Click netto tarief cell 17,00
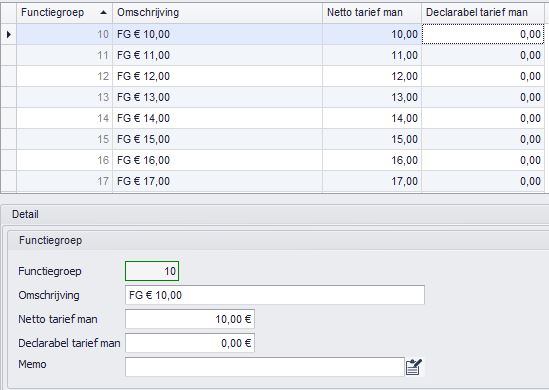 tap(372, 181)
